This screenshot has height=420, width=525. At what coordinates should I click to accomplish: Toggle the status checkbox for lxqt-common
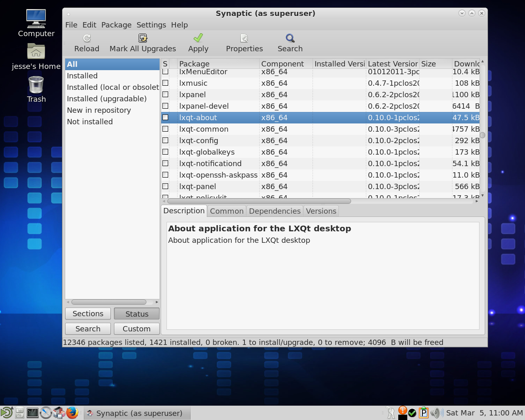[165, 129]
